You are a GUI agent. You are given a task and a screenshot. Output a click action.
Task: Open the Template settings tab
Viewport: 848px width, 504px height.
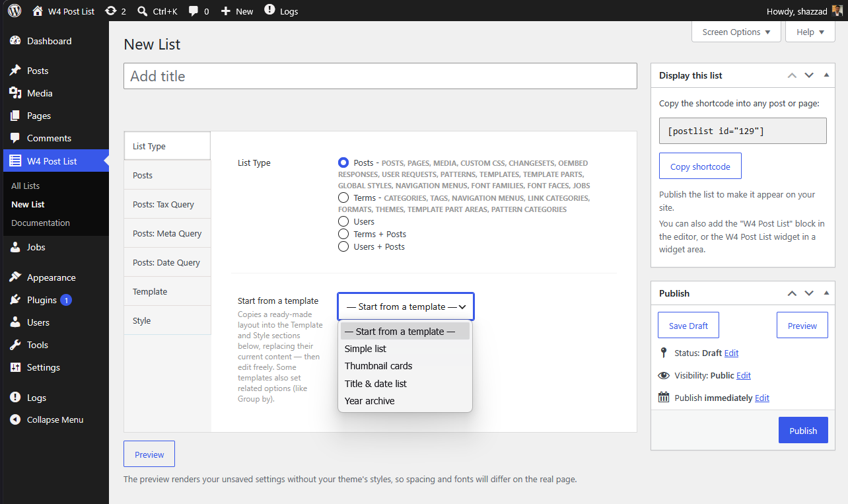tap(167, 291)
